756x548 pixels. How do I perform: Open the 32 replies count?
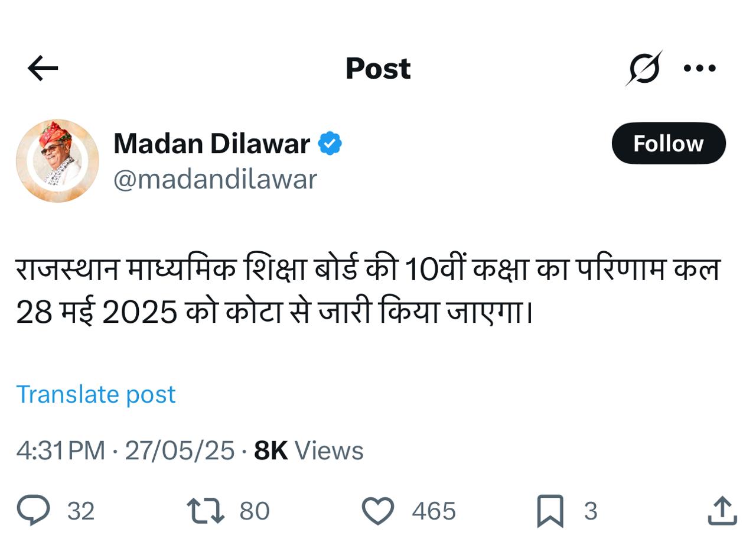pos(81,511)
